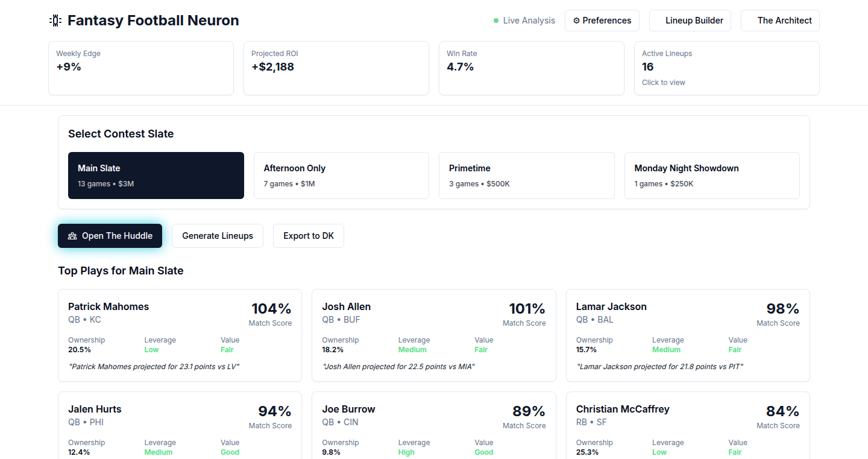Click Mahomes Low leverage label
This screenshot has width=868, height=459.
[x=151, y=350]
